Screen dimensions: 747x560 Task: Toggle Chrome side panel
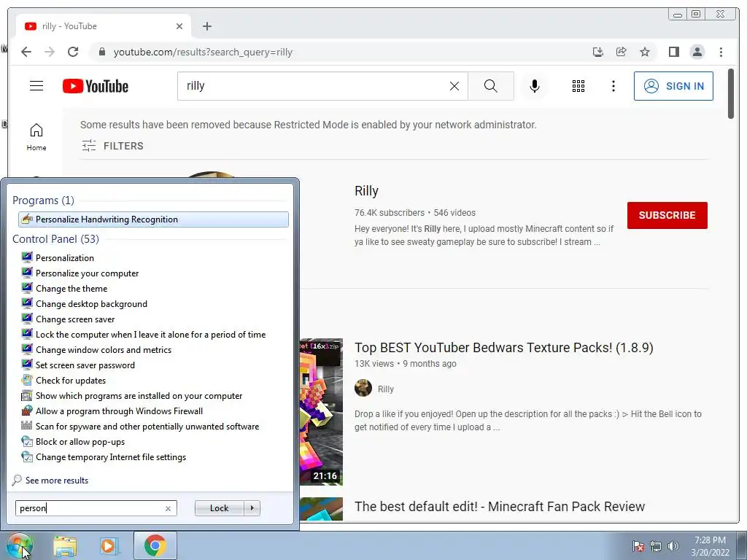click(673, 52)
